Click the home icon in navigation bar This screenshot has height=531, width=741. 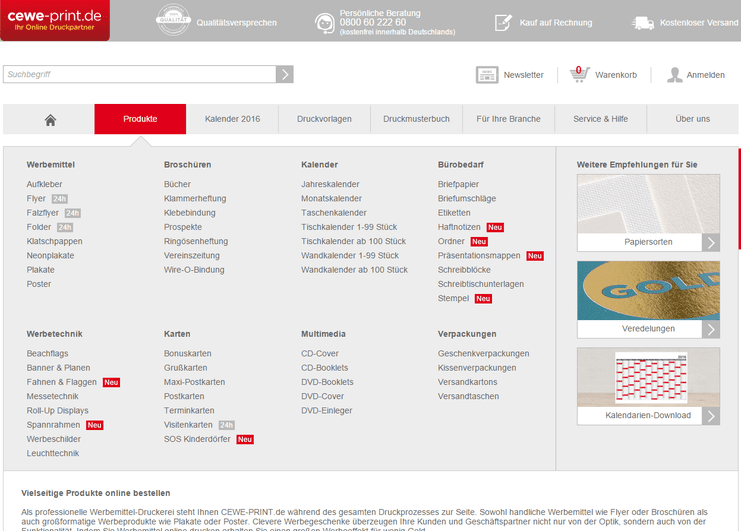[x=49, y=119]
